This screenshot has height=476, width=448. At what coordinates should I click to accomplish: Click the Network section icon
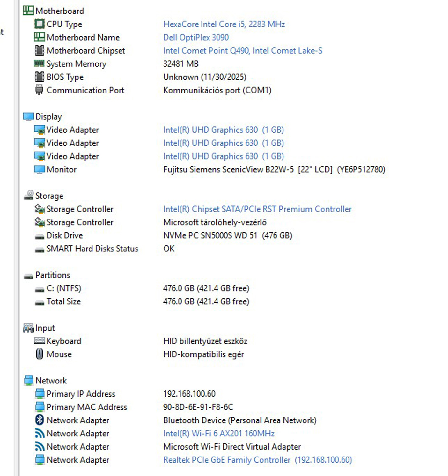tap(29, 380)
